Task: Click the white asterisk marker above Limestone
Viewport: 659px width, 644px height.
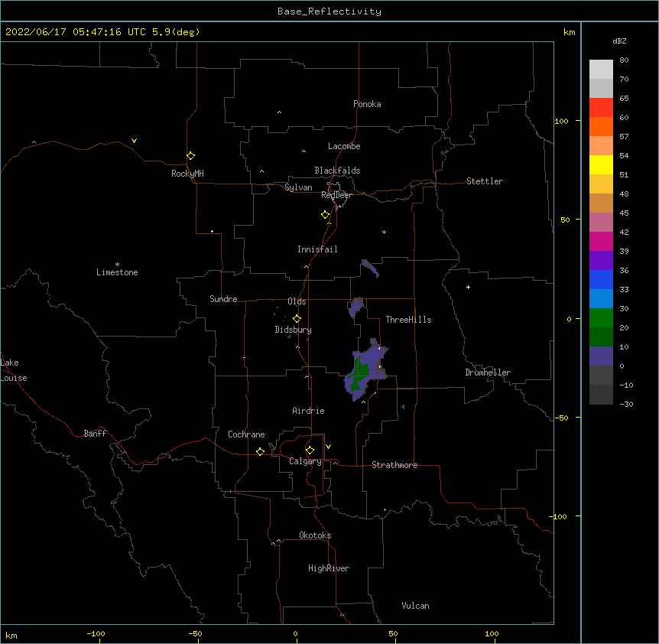Action: tap(117, 264)
